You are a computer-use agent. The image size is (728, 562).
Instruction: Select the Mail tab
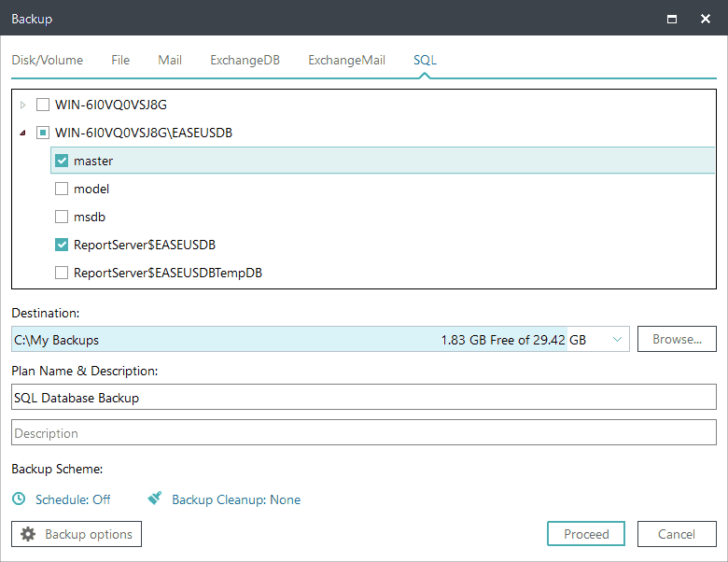[x=170, y=60]
